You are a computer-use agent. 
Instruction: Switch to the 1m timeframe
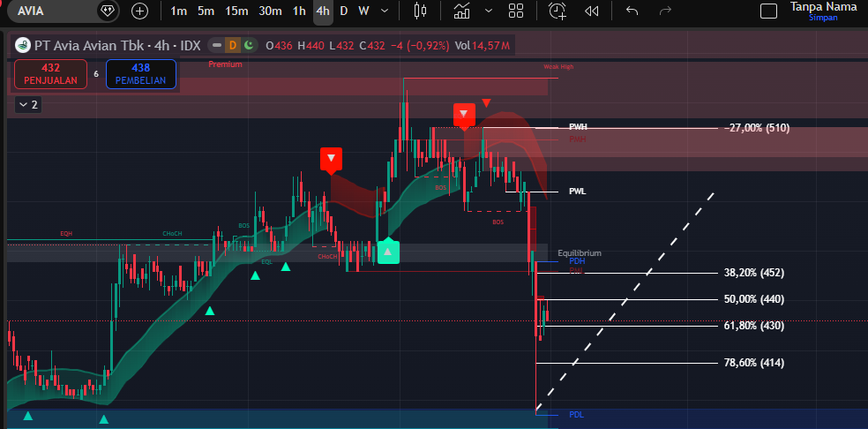point(178,11)
